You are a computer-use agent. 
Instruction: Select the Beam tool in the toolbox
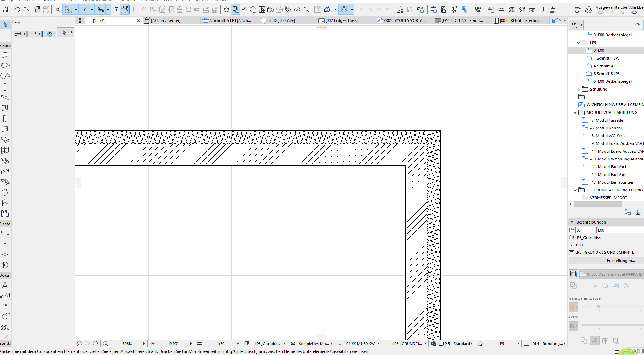point(5,97)
